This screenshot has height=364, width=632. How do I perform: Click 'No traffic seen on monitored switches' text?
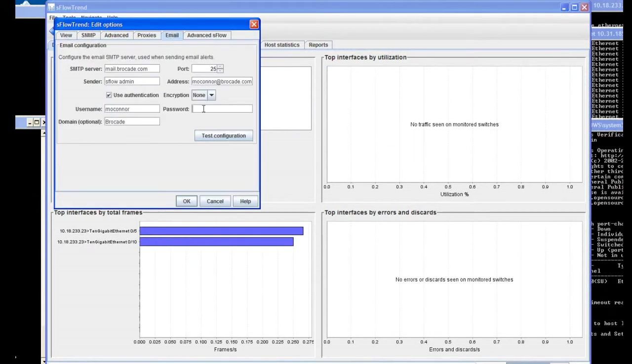pyautogui.click(x=454, y=124)
